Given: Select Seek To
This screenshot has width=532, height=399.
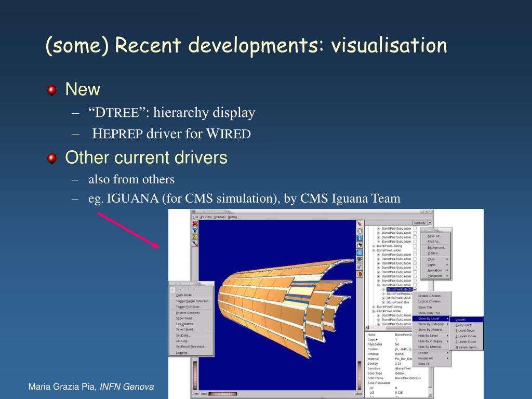Looking at the screenshot, I should tap(432, 364).
